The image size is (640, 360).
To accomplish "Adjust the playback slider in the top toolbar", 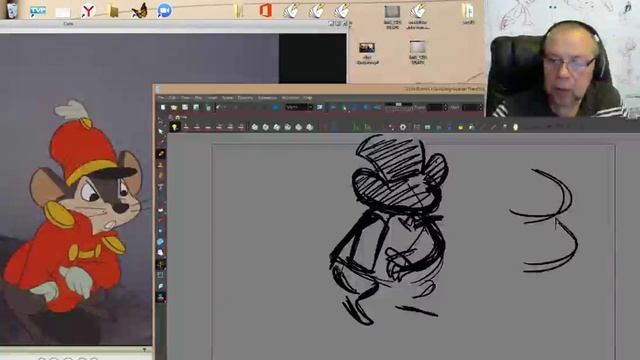I will 399,105.
